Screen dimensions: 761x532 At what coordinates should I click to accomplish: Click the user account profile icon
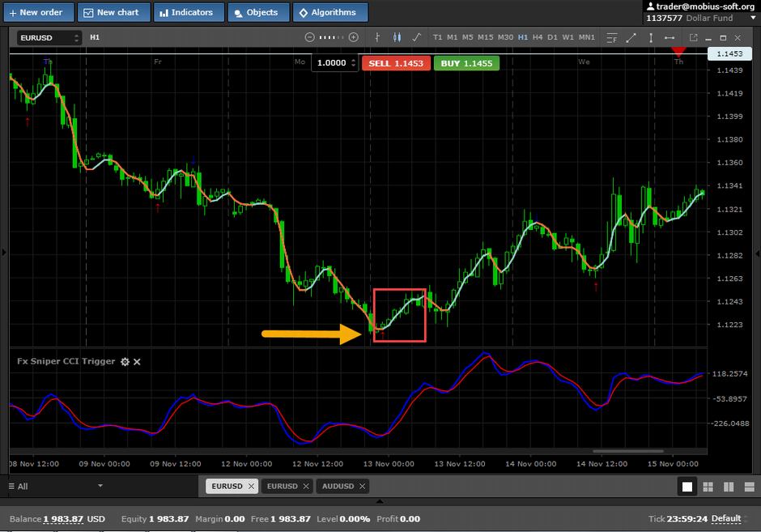(650, 6)
